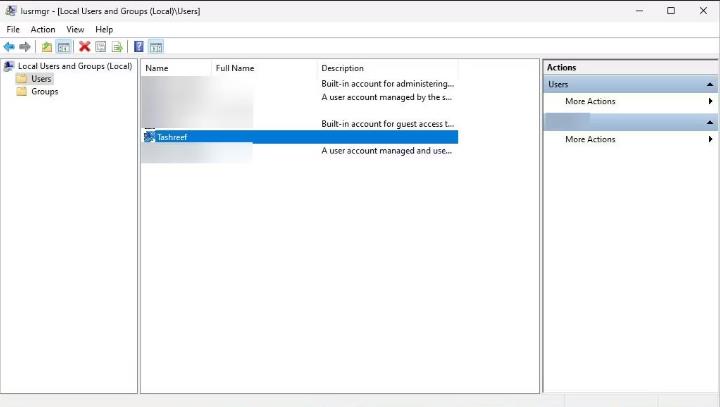Open the blue Help toolbar icon
This screenshot has width=720, height=407.
(139, 47)
